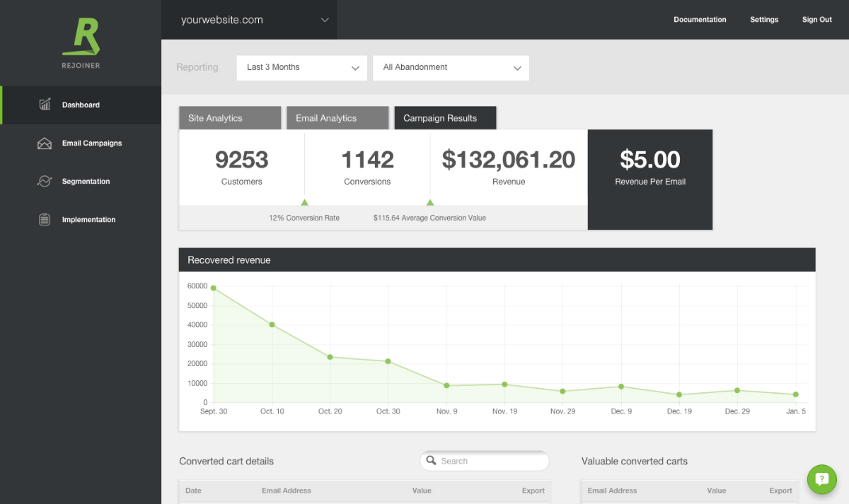This screenshot has width=849, height=504.
Task: Open Email Campaigns in the sidebar
Action: coord(81,143)
